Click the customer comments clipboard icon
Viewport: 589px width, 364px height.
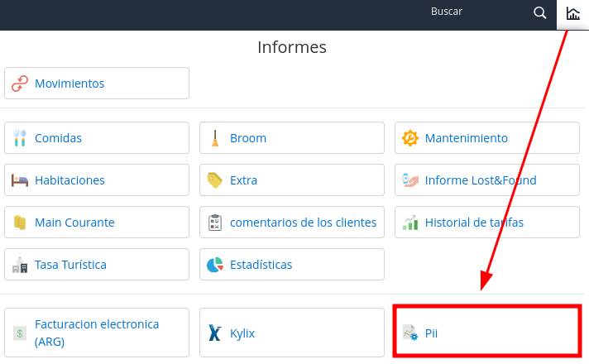(215, 223)
